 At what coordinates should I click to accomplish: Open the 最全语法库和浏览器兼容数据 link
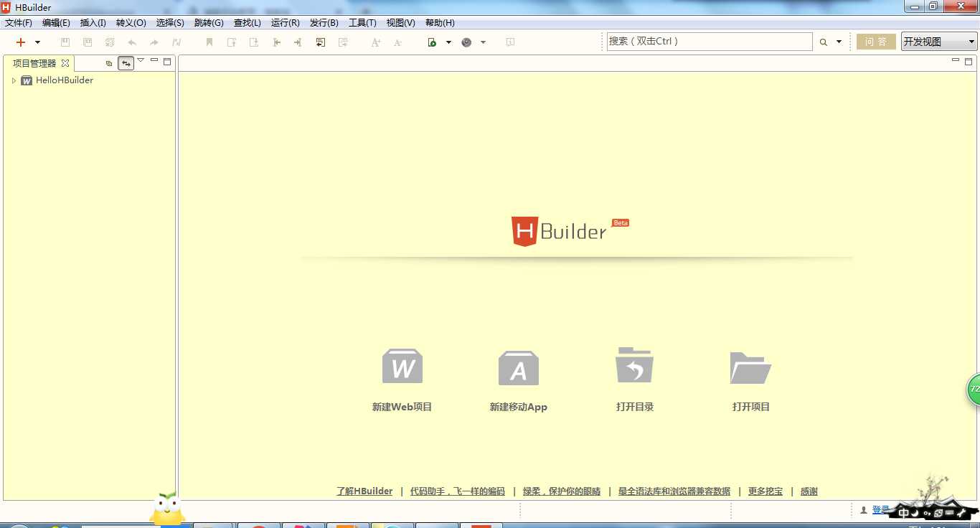tap(674, 491)
